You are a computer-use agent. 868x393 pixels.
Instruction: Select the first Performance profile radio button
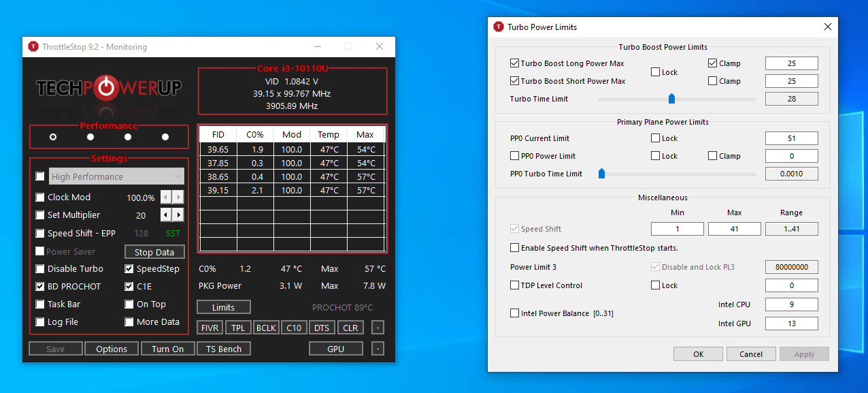tap(53, 137)
